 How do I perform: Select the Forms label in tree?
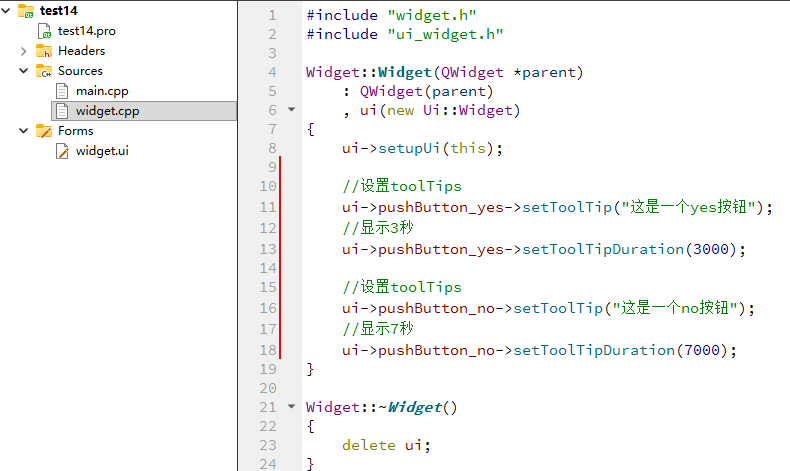[76, 130]
